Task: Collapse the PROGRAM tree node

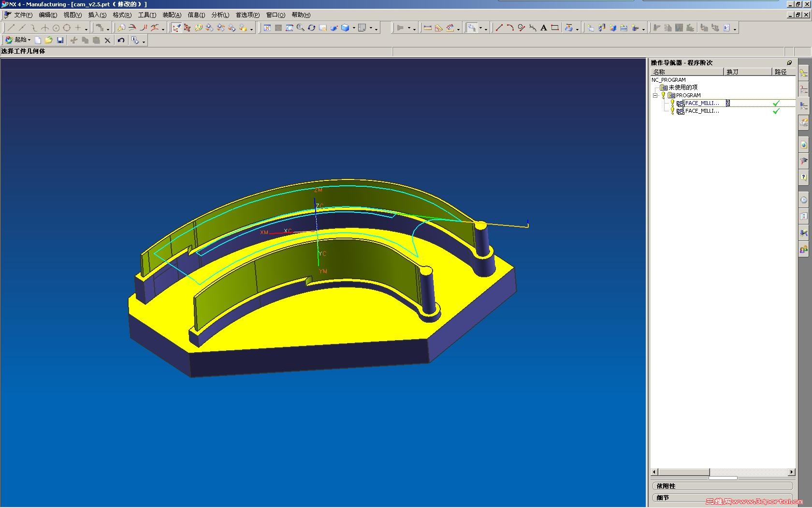Action: pos(655,95)
